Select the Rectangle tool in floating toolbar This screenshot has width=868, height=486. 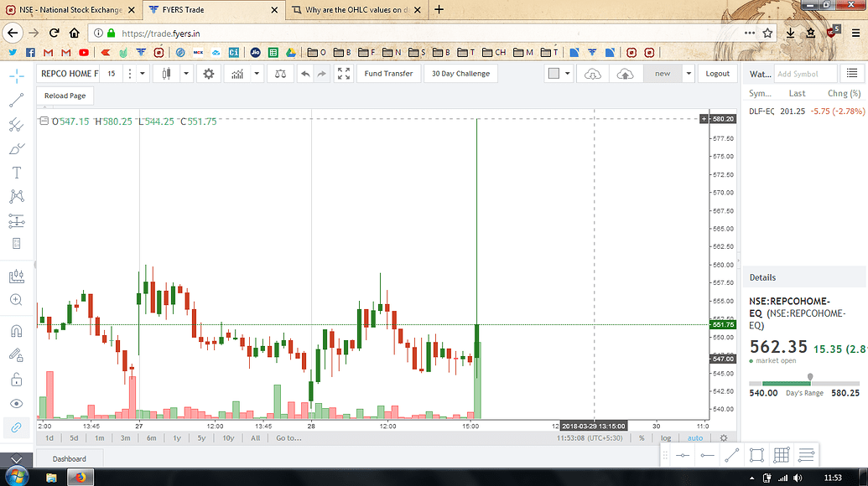(756, 454)
